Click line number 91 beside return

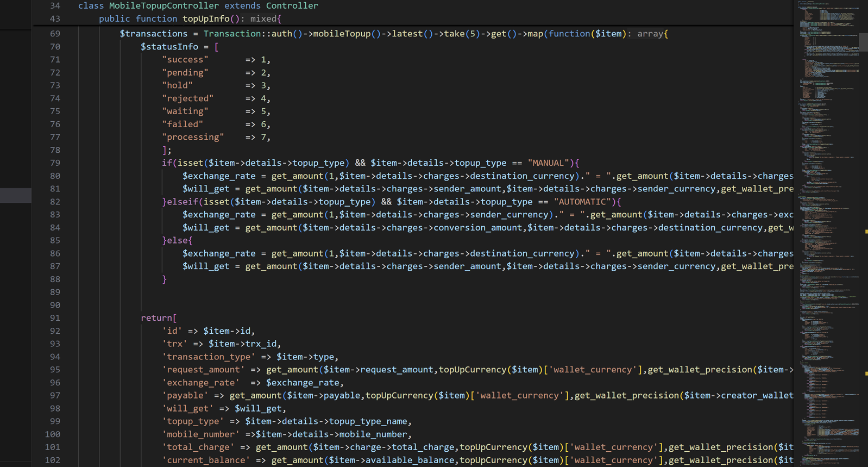[55, 318]
